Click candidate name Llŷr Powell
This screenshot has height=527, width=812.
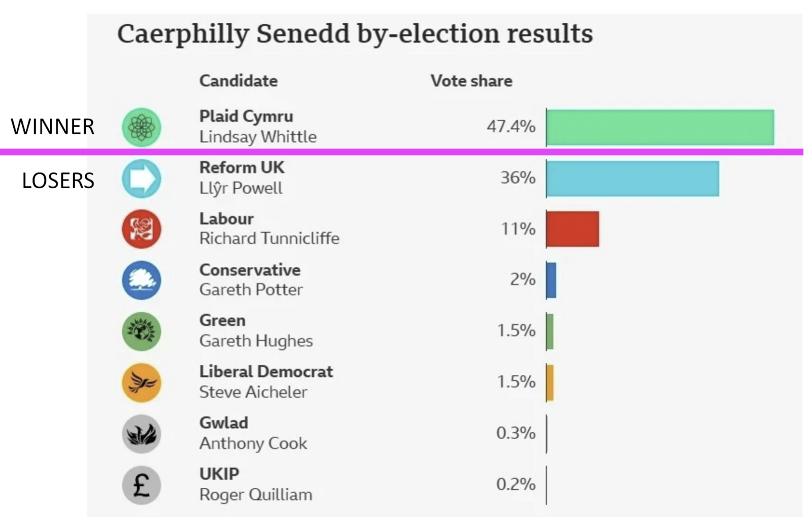(x=241, y=188)
